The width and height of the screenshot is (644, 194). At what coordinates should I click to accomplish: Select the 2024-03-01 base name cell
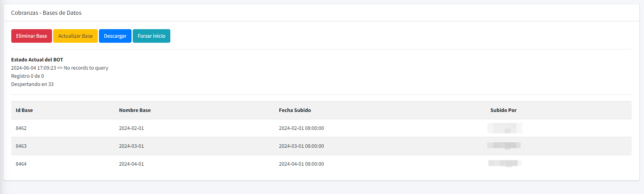pyautogui.click(x=131, y=146)
